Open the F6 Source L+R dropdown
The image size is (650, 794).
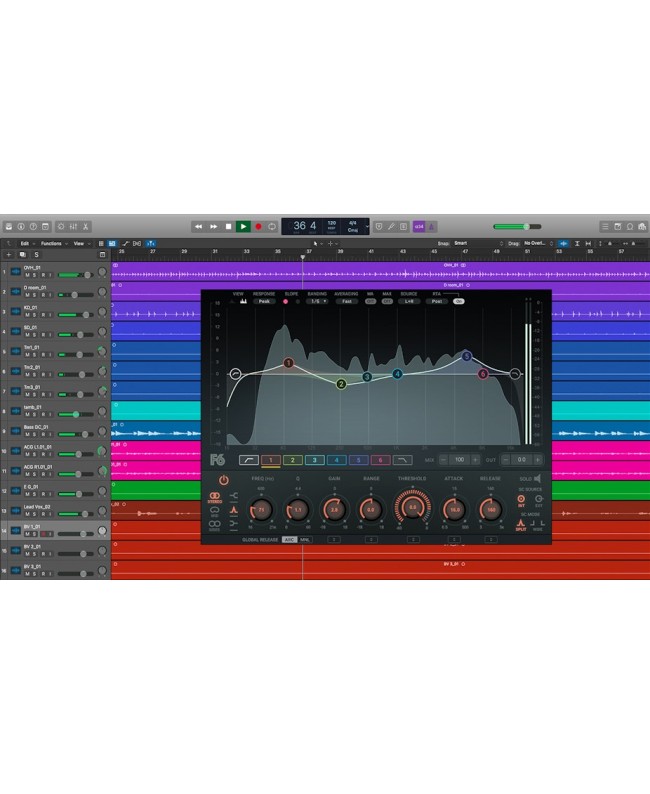point(409,301)
